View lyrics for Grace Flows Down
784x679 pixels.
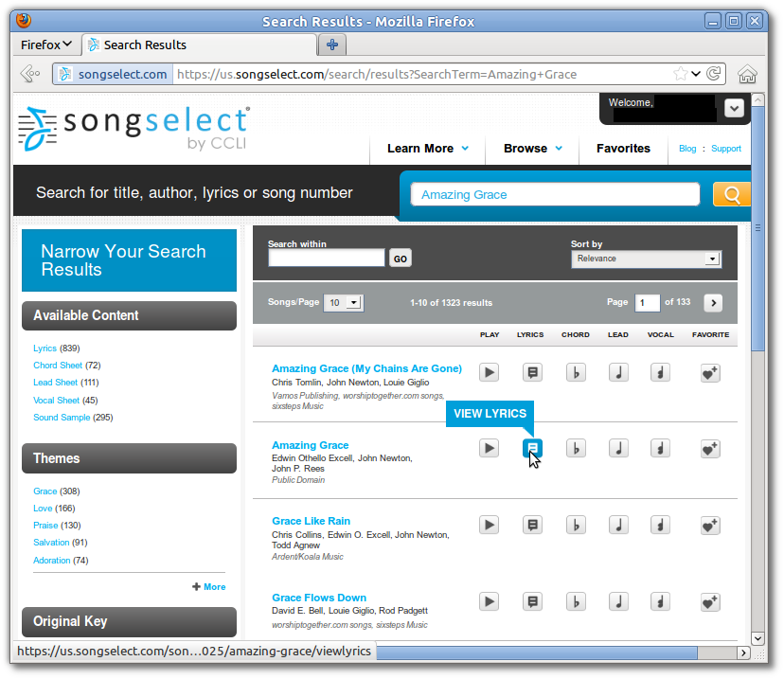(x=532, y=601)
